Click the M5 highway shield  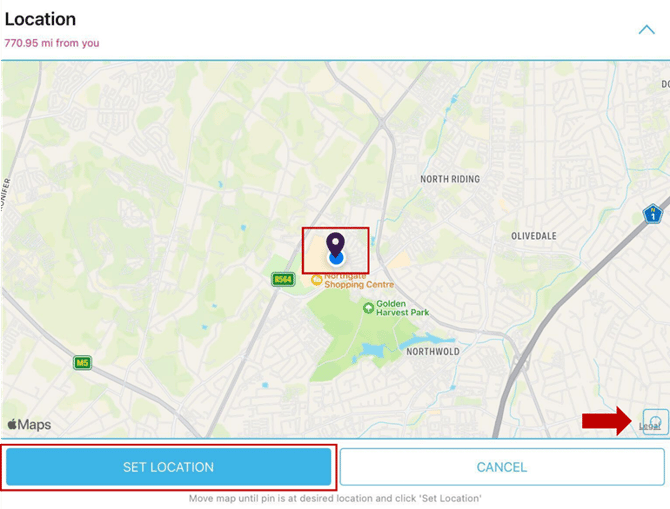(82, 363)
